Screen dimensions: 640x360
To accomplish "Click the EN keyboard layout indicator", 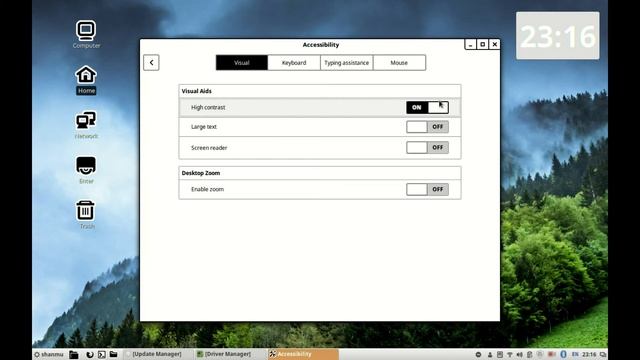I will (x=575, y=354).
